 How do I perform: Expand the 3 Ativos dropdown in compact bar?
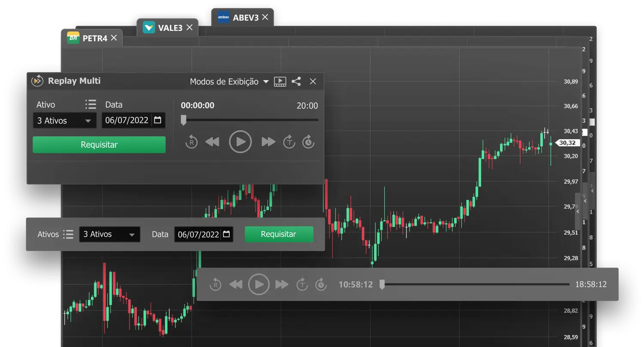(109, 234)
